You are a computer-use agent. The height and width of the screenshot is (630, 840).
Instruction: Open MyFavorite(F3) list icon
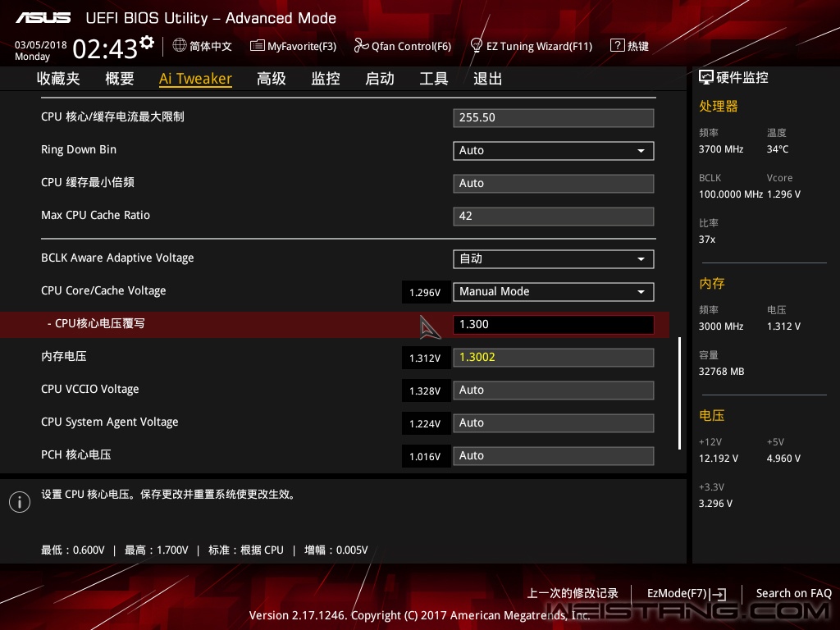point(257,46)
